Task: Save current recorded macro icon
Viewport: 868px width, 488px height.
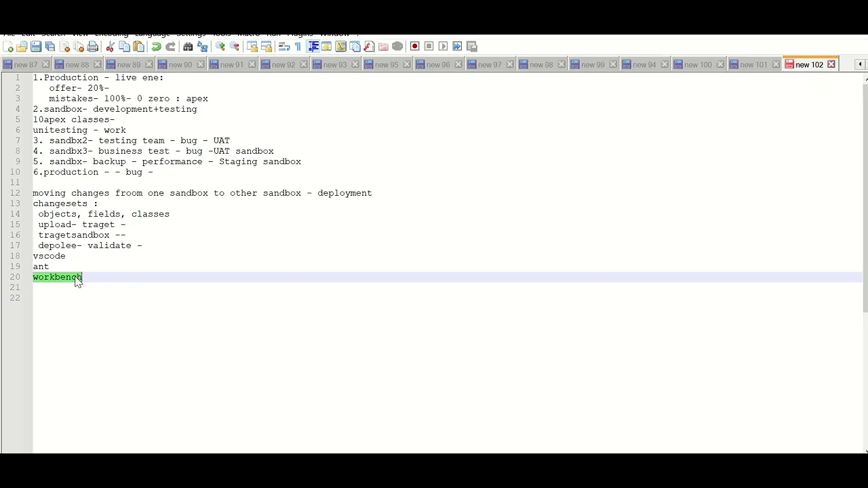Action: (x=472, y=46)
